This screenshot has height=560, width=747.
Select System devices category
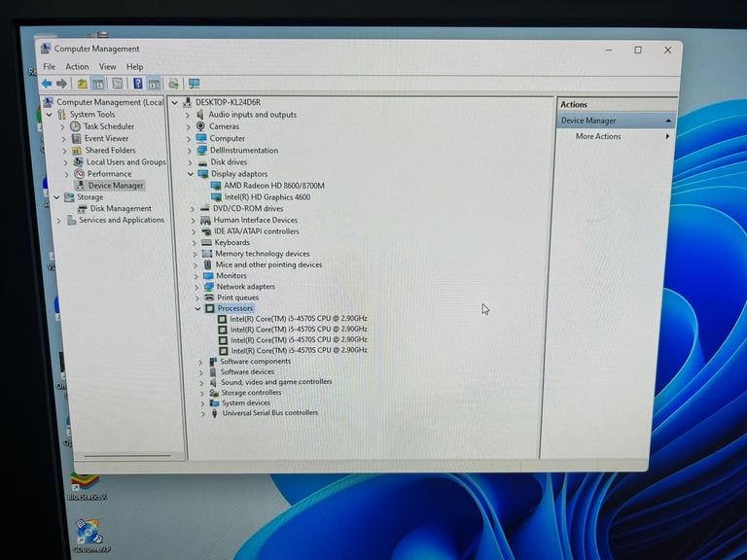(x=246, y=402)
